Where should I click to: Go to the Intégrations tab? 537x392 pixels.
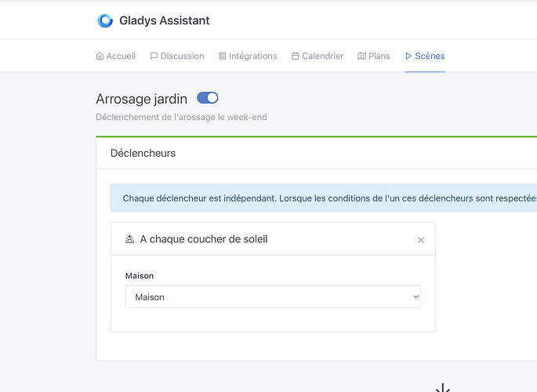point(248,56)
